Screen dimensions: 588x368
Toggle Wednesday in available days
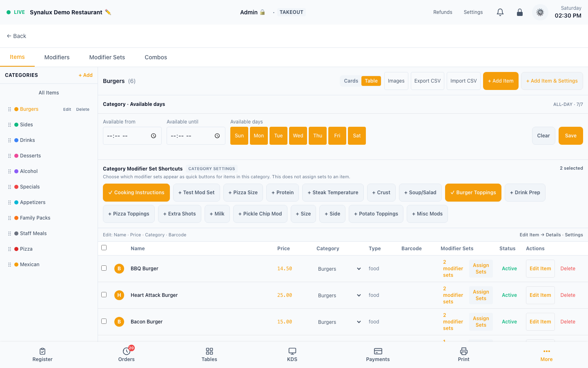pos(298,136)
